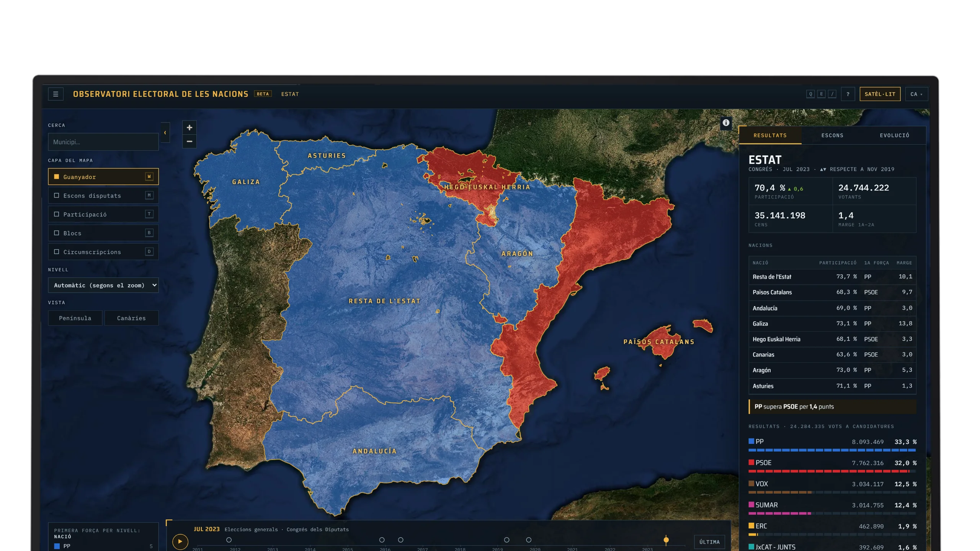This screenshot has height=551, width=980.
Task: Select Països Catalans row in table
Action: coord(832,292)
